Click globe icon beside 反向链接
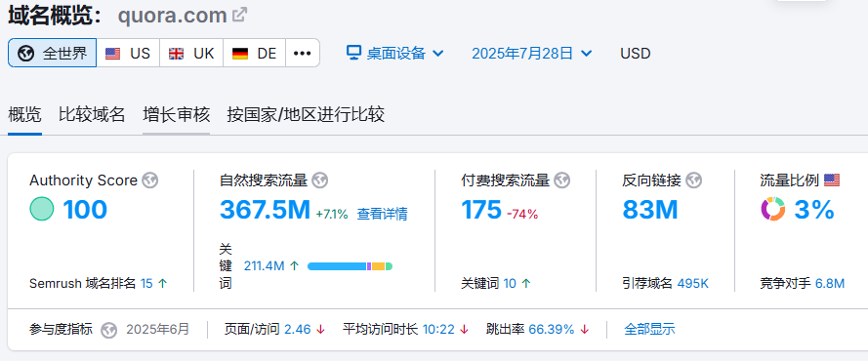868x361 pixels. [x=693, y=180]
